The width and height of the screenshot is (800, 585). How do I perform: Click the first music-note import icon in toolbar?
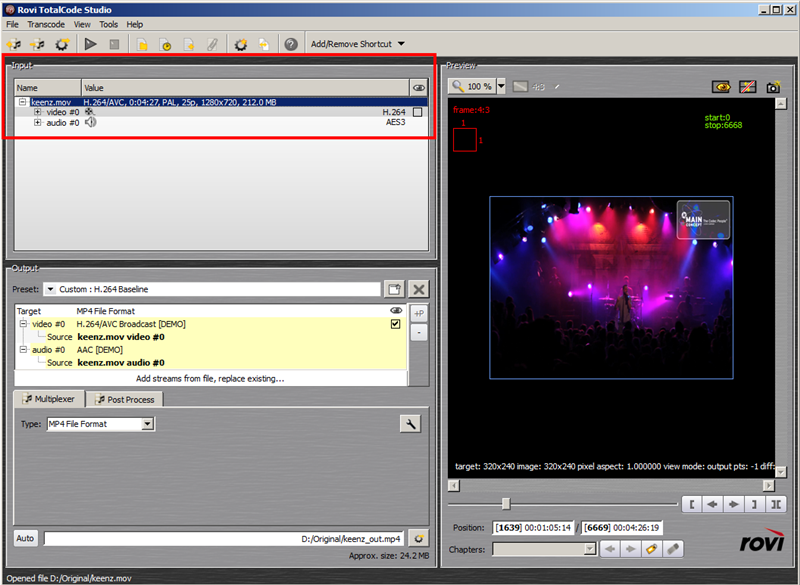(14, 44)
